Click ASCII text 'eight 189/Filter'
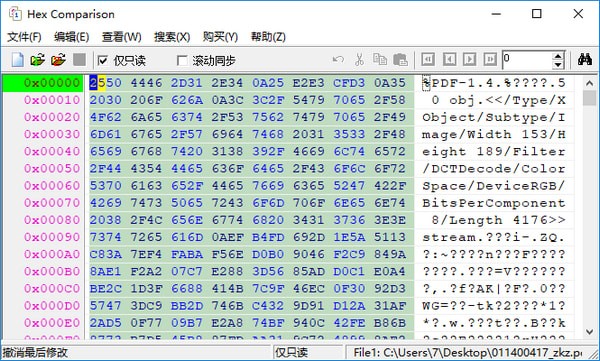Image resolution: width=600 pixels, height=361 pixels. [x=494, y=152]
